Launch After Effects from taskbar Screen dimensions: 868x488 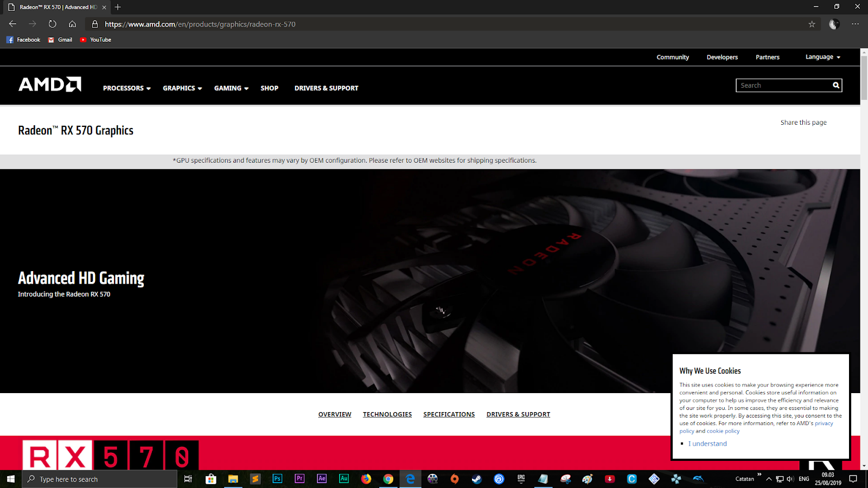click(x=322, y=479)
